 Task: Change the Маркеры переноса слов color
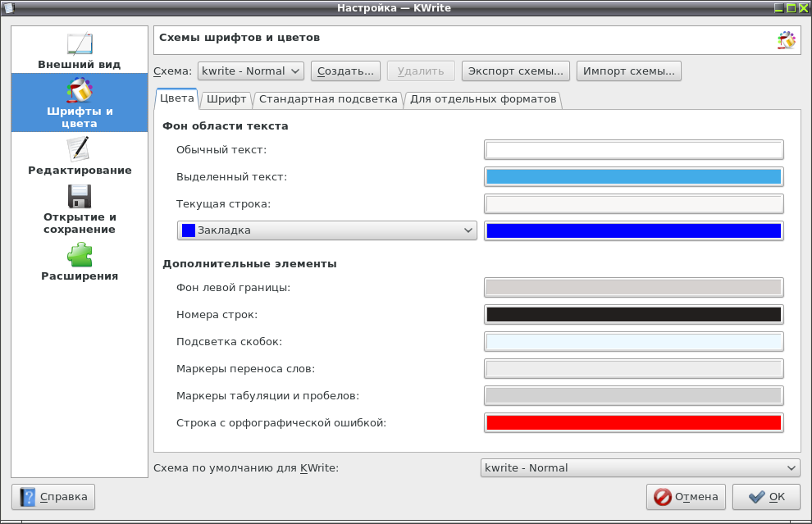tap(634, 369)
